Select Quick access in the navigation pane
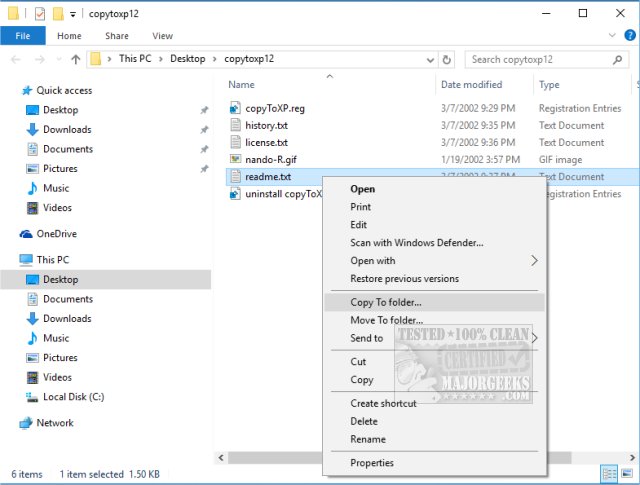The width and height of the screenshot is (640, 485). (x=64, y=90)
